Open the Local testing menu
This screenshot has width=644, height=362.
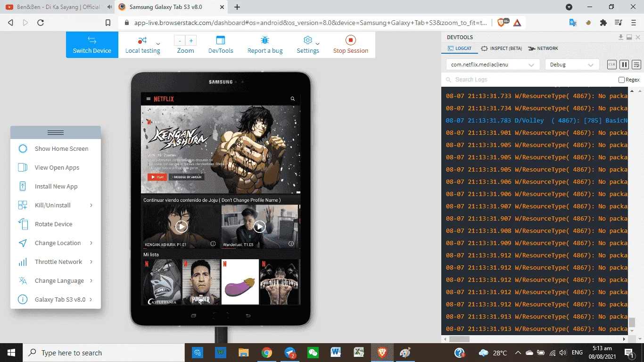[x=143, y=45]
